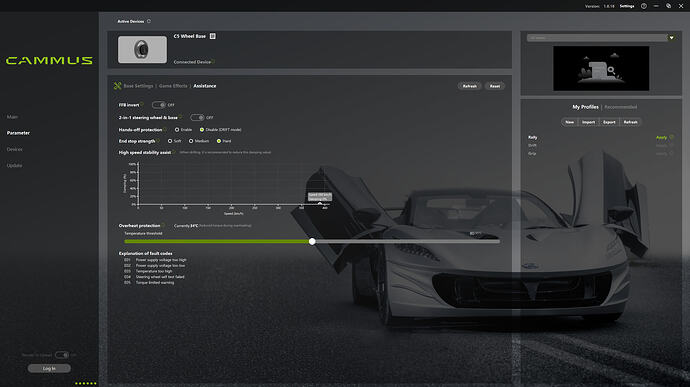This screenshot has width=690, height=387.
Task: Toggle 2-in-1 steering wheel & base switch
Action: tap(197, 118)
